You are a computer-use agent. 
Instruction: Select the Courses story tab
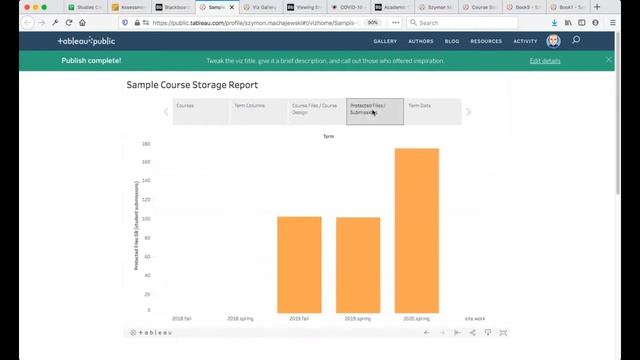point(201,111)
